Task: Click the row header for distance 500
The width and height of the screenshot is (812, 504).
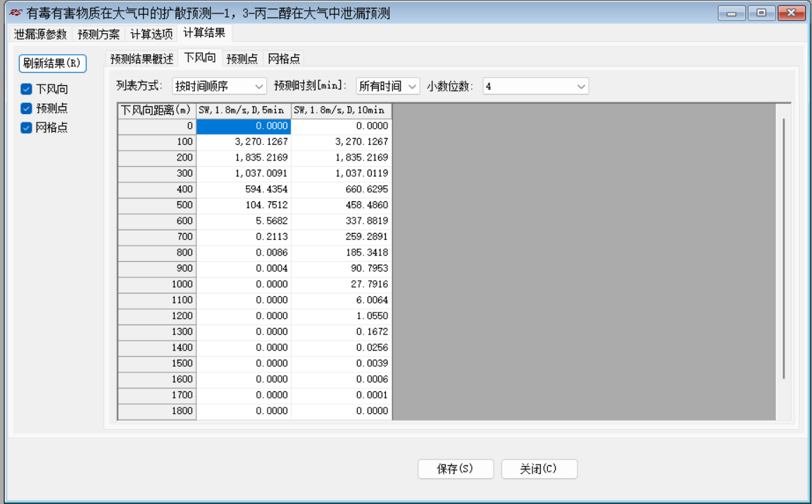Action: pos(157,205)
